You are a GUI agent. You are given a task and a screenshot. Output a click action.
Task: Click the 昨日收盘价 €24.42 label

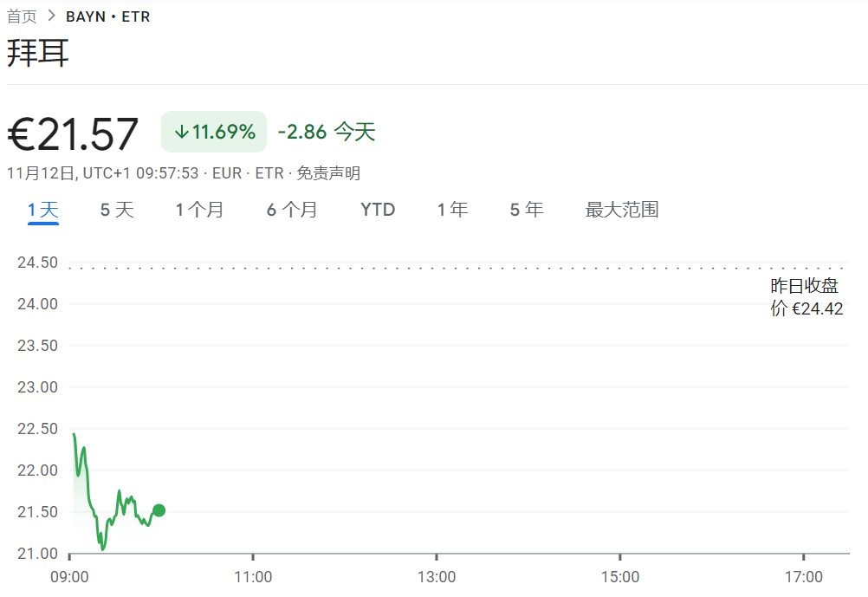pyautogui.click(x=806, y=297)
